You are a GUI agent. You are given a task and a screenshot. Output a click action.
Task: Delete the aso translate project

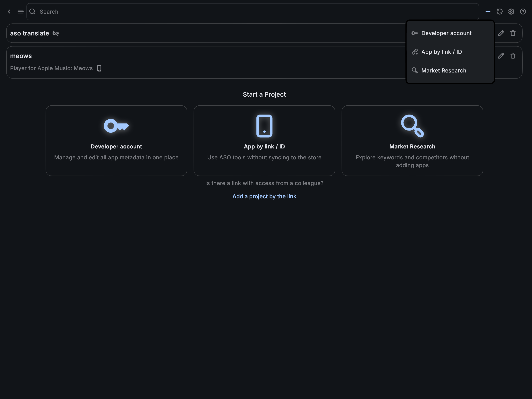point(513,33)
